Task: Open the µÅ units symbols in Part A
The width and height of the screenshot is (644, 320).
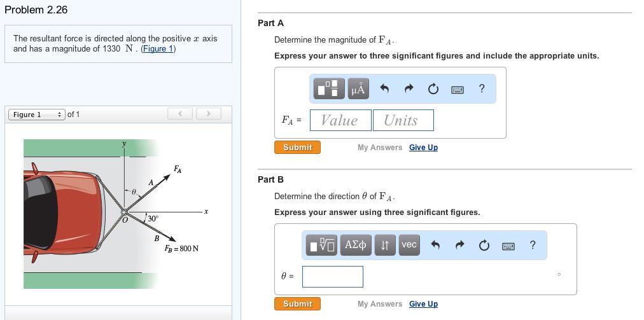Action: [x=358, y=88]
